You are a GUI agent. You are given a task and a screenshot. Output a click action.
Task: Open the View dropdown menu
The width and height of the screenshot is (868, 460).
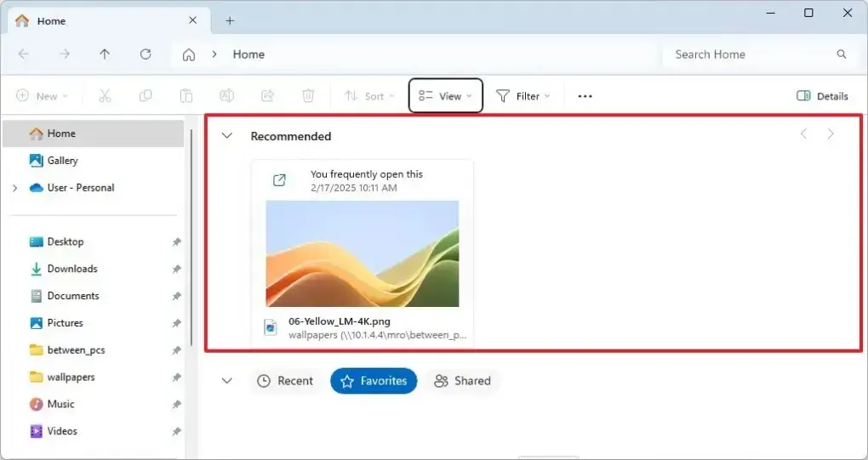(446, 95)
